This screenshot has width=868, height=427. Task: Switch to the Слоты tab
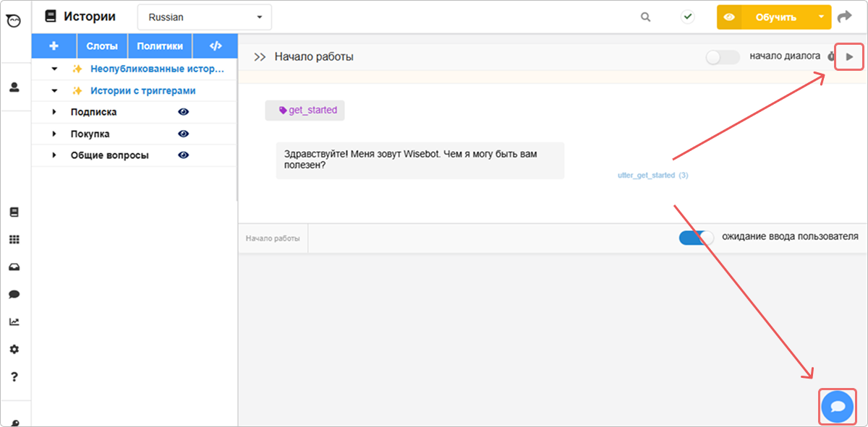102,46
